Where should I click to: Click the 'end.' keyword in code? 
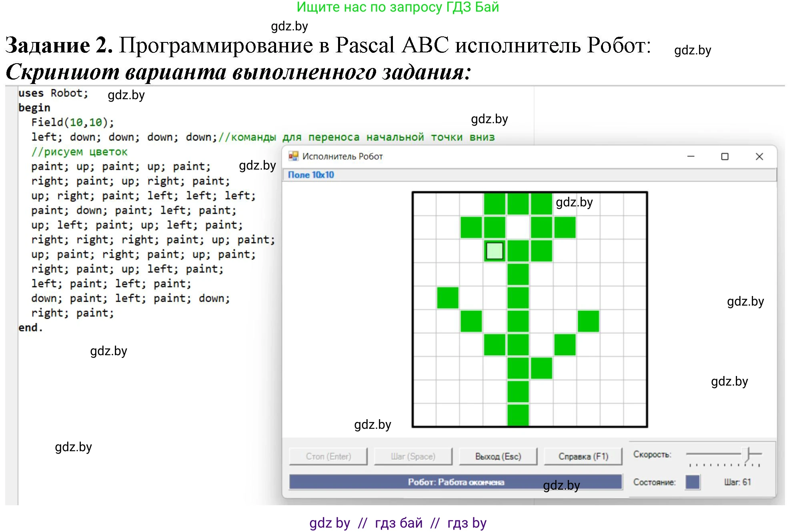[x=30, y=328]
